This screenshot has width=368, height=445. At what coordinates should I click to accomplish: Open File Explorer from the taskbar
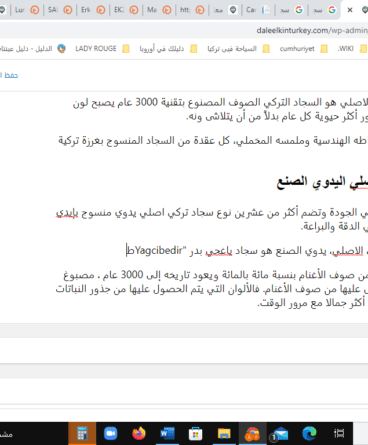coord(224,434)
